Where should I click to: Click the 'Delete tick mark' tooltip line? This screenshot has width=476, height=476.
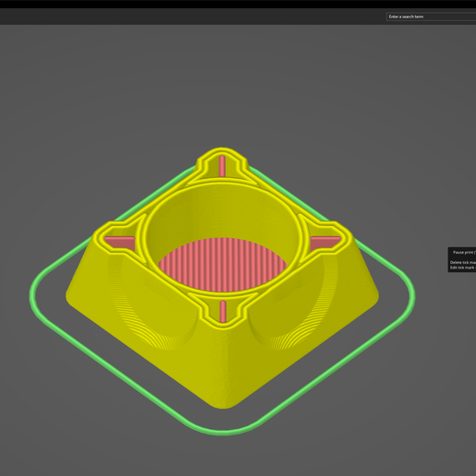(463, 263)
